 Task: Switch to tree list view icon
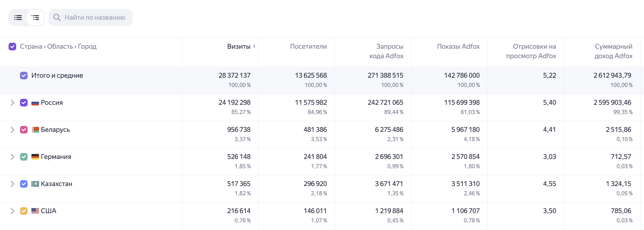[x=35, y=18]
